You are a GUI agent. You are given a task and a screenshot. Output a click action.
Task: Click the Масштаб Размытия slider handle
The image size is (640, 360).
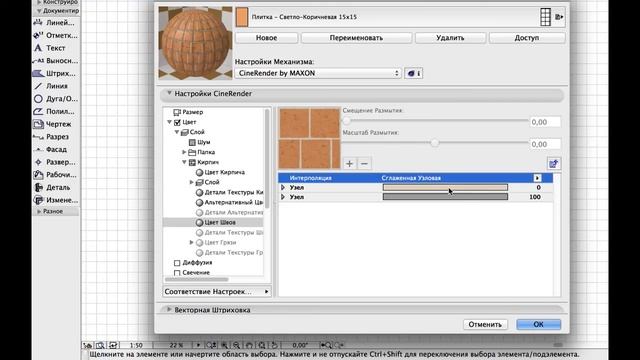click(x=435, y=143)
